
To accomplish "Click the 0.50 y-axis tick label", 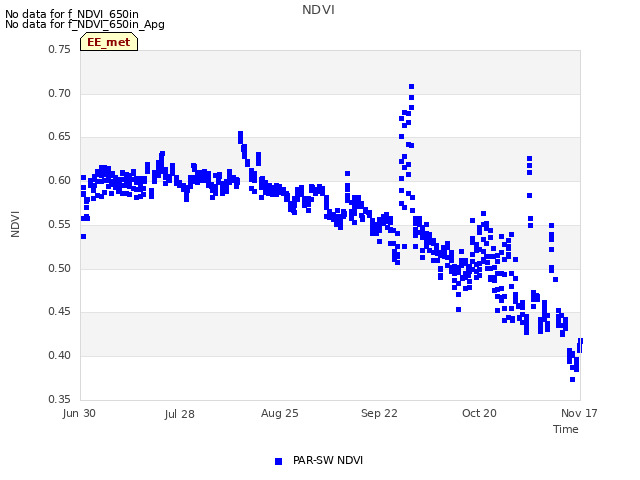I will pos(59,268).
